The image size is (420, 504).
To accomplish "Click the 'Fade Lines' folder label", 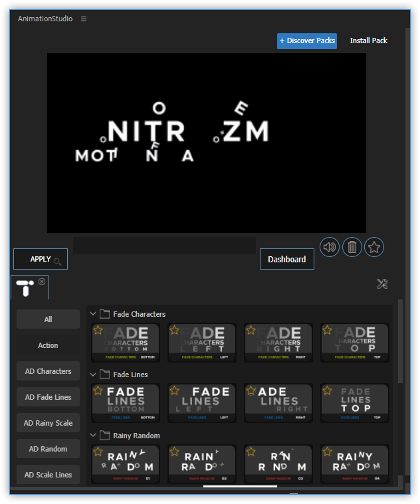I will (130, 375).
